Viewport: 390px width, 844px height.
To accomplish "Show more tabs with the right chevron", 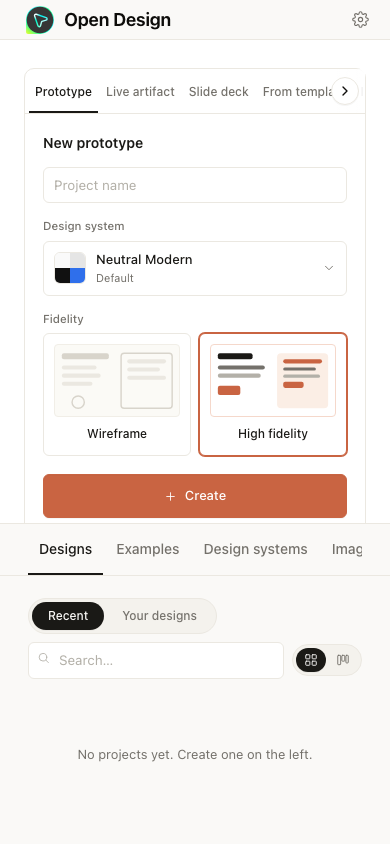I will point(345,92).
